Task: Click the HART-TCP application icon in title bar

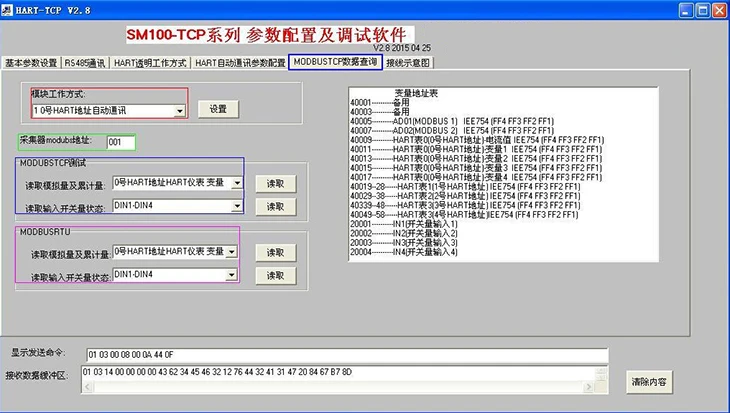Action: pos(7,10)
